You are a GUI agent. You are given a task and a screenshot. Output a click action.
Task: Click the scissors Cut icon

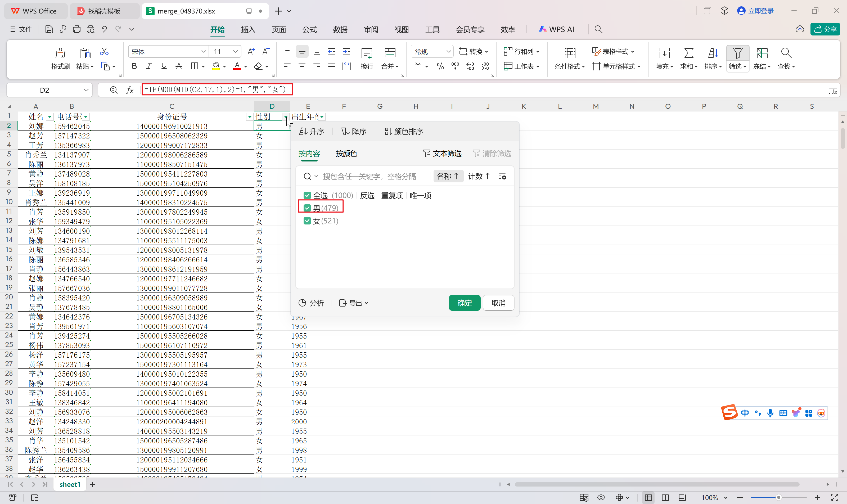pos(104,52)
